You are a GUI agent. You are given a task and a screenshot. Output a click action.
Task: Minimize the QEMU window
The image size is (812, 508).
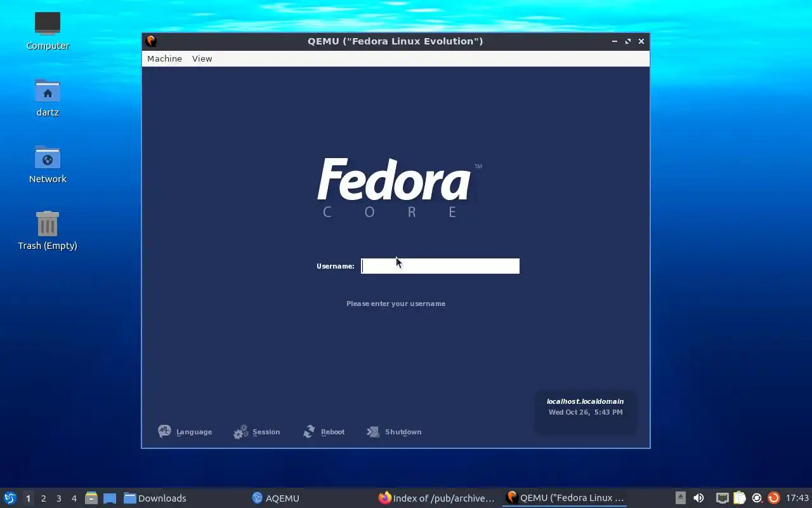click(x=614, y=41)
